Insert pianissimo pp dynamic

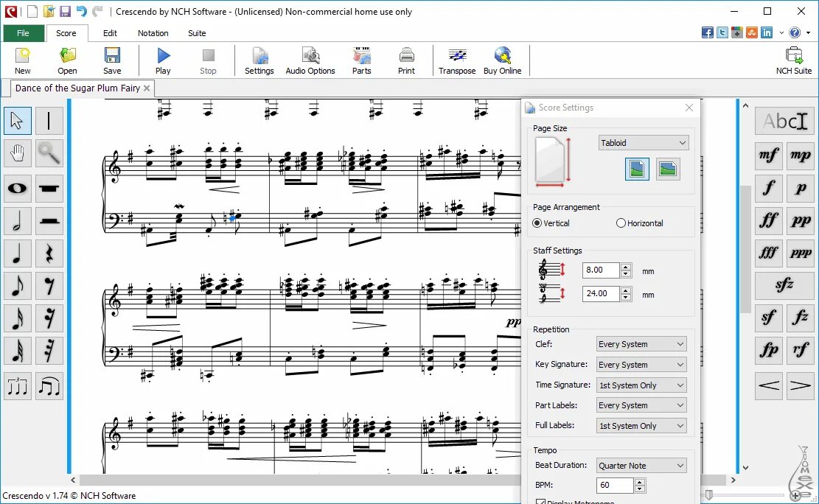pos(800,220)
